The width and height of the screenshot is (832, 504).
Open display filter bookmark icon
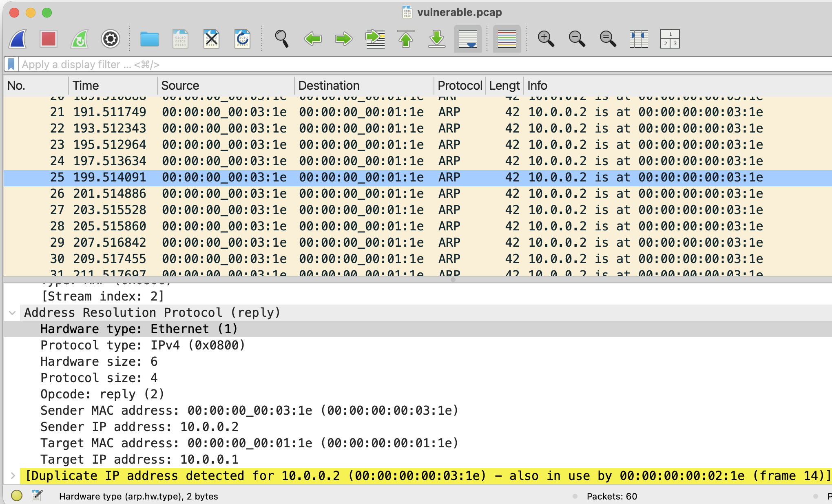click(11, 64)
